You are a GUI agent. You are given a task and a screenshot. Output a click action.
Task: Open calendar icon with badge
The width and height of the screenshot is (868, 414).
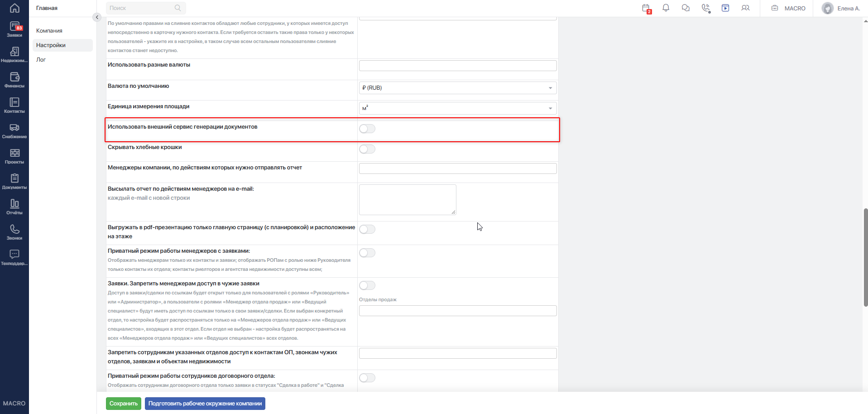coord(646,8)
